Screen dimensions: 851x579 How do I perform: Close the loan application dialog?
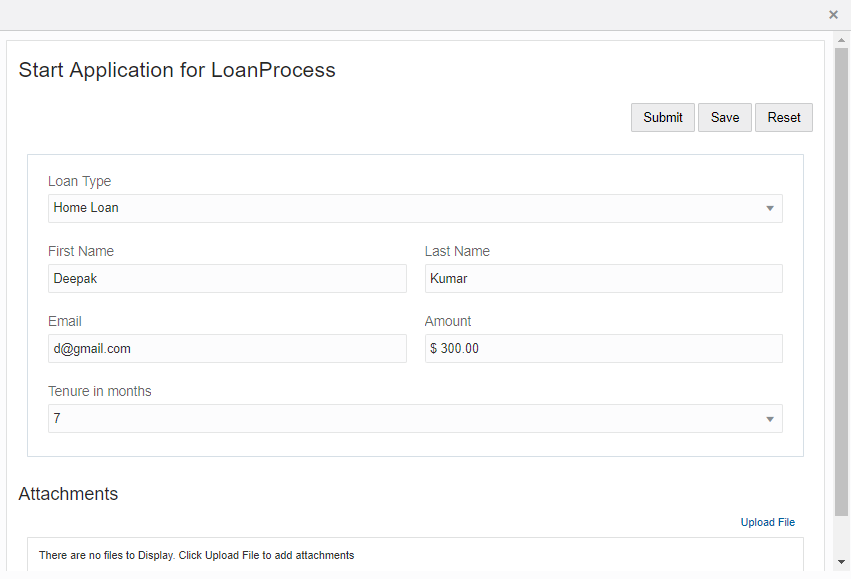(833, 15)
